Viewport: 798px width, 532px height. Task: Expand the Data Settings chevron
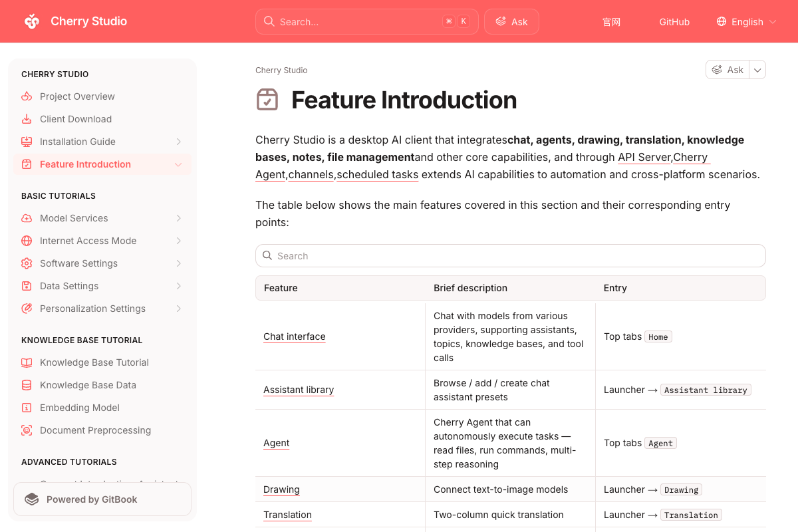pyautogui.click(x=178, y=286)
